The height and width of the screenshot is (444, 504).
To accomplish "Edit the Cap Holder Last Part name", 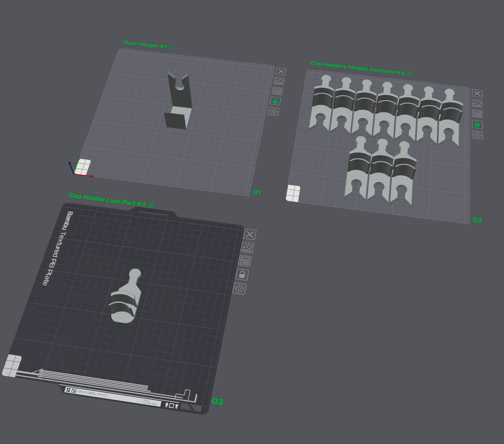I will click(151, 205).
